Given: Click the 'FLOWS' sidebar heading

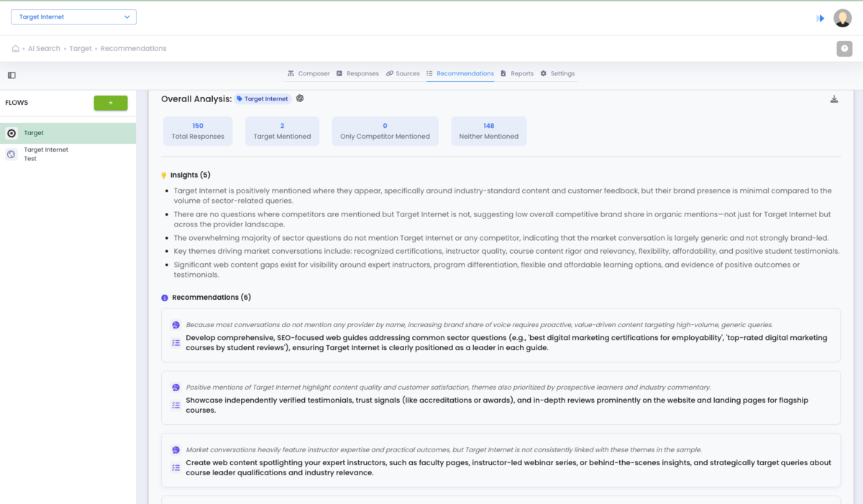Looking at the screenshot, I should click(x=17, y=103).
